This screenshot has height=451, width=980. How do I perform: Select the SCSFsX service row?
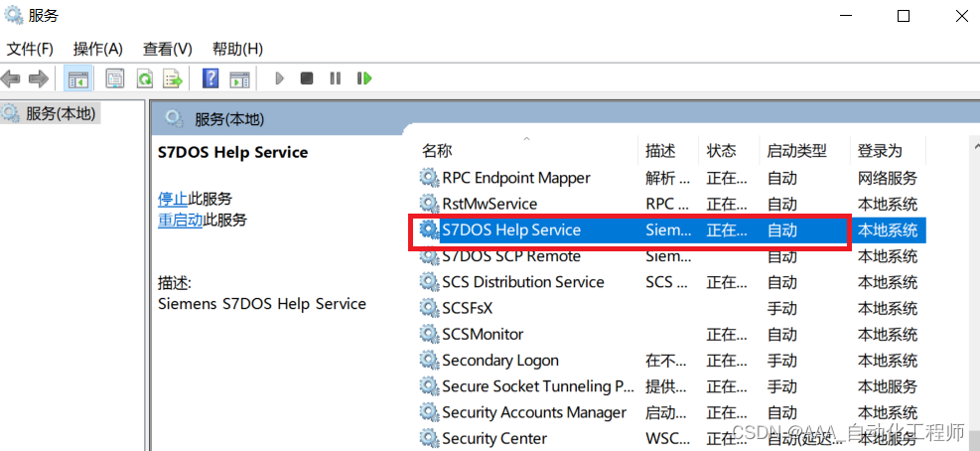pos(671,308)
